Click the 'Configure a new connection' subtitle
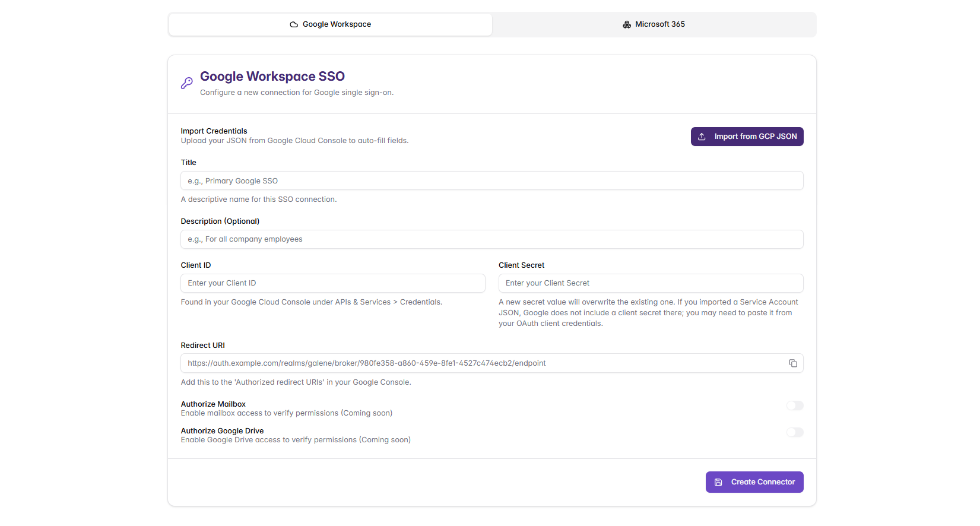980x526 pixels. point(297,93)
